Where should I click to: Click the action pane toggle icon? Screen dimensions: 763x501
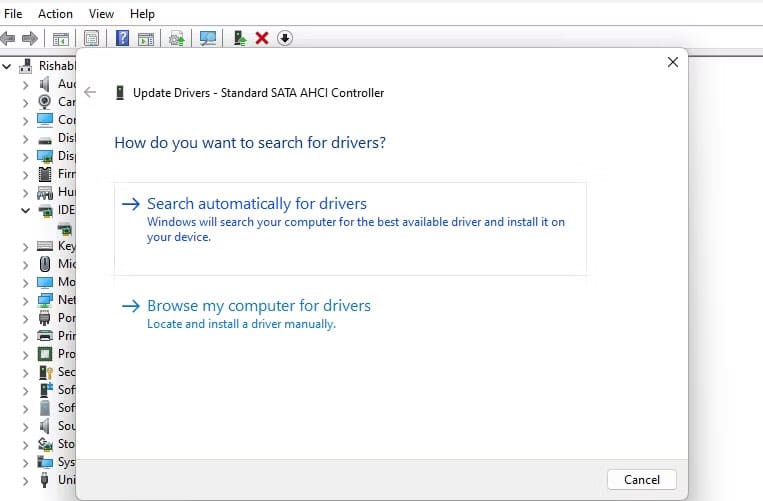146,39
